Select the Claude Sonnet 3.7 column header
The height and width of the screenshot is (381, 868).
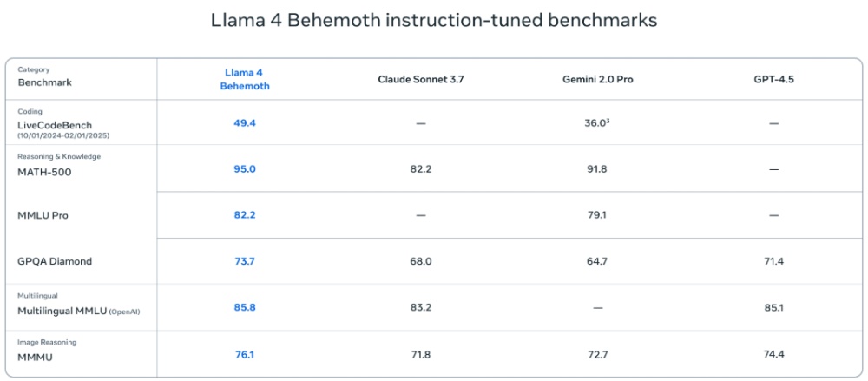pos(421,79)
